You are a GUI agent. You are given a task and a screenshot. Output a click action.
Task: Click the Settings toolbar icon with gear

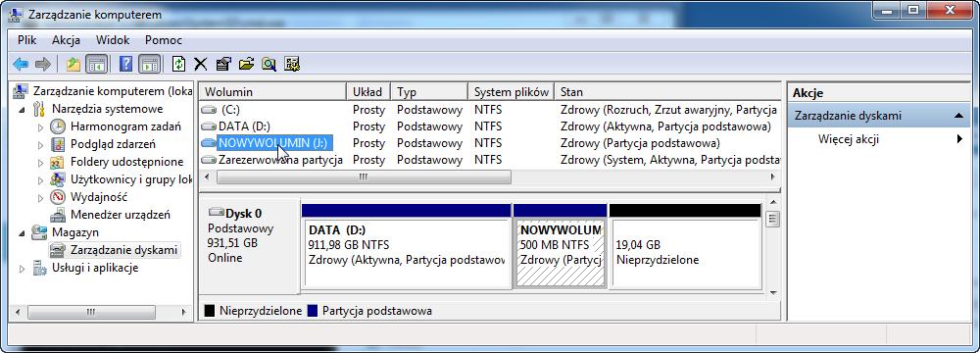pos(292,64)
